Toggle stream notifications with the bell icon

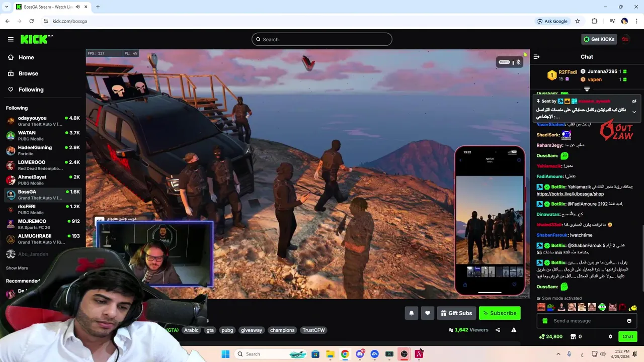(411, 313)
